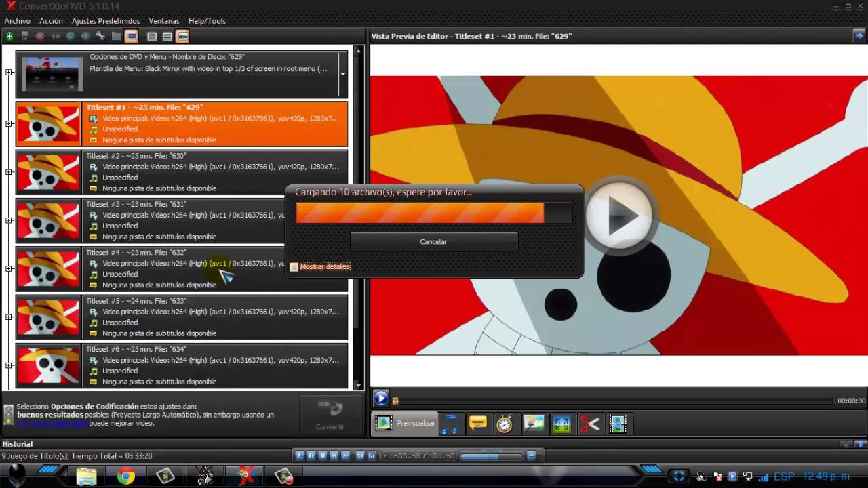868x488 pixels.
Task: Open ConvertXtoDVD red X taskbar icon
Action: click(245, 476)
